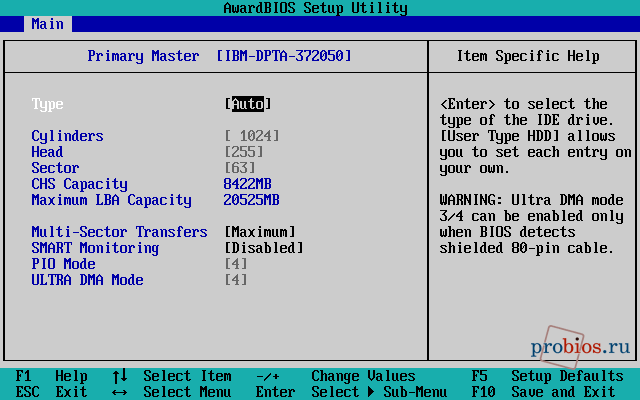640x400 pixels.
Task: Click the Item Specific Help heading
Action: click(x=528, y=56)
